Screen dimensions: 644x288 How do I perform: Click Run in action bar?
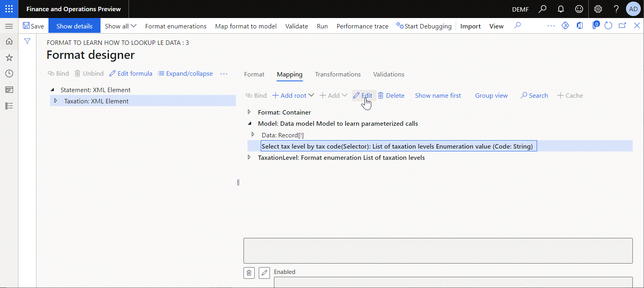pyautogui.click(x=322, y=26)
